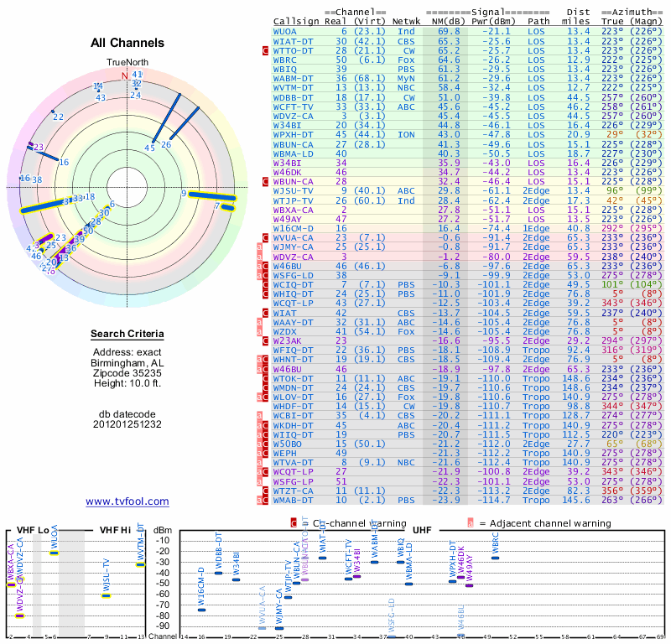
Task: Click the Pwr(dBm) column header
Action: pos(493,22)
